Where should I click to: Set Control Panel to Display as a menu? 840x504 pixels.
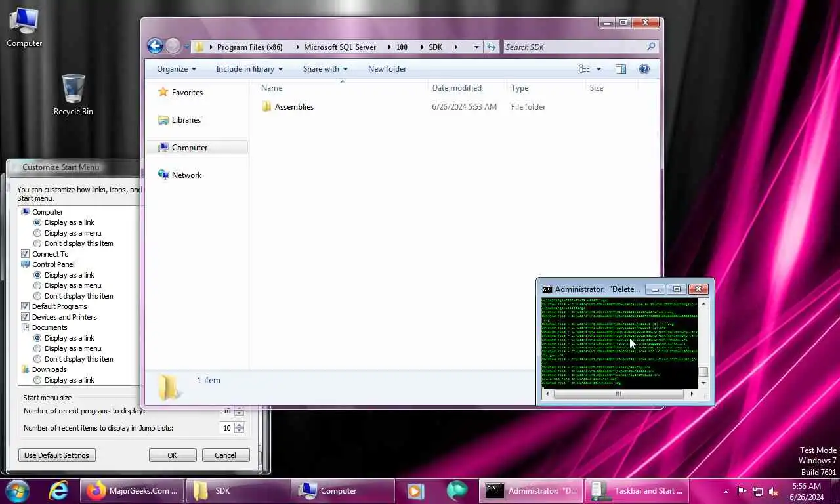(x=37, y=285)
